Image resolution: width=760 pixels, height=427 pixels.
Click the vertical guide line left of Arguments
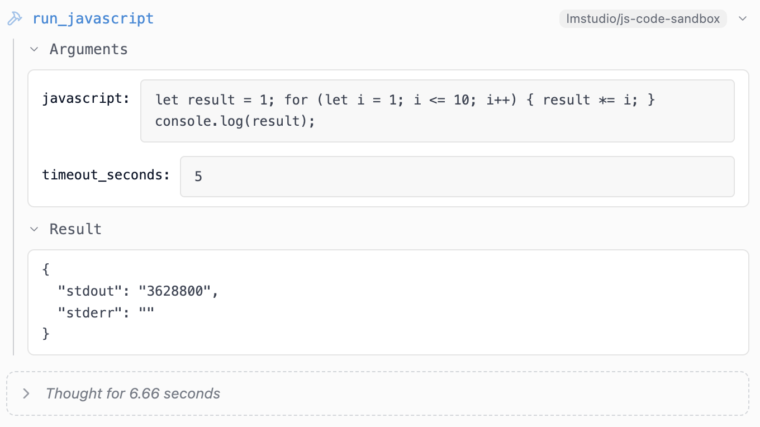point(14,197)
